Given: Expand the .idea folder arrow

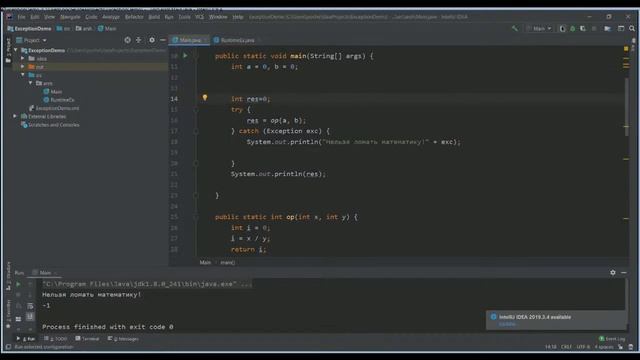Looking at the screenshot, I should click(23, 58).
